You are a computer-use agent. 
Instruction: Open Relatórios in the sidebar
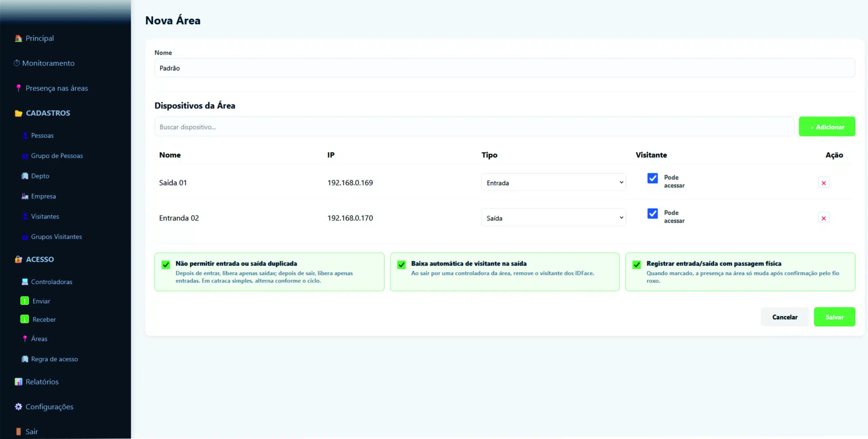point(42,382)
